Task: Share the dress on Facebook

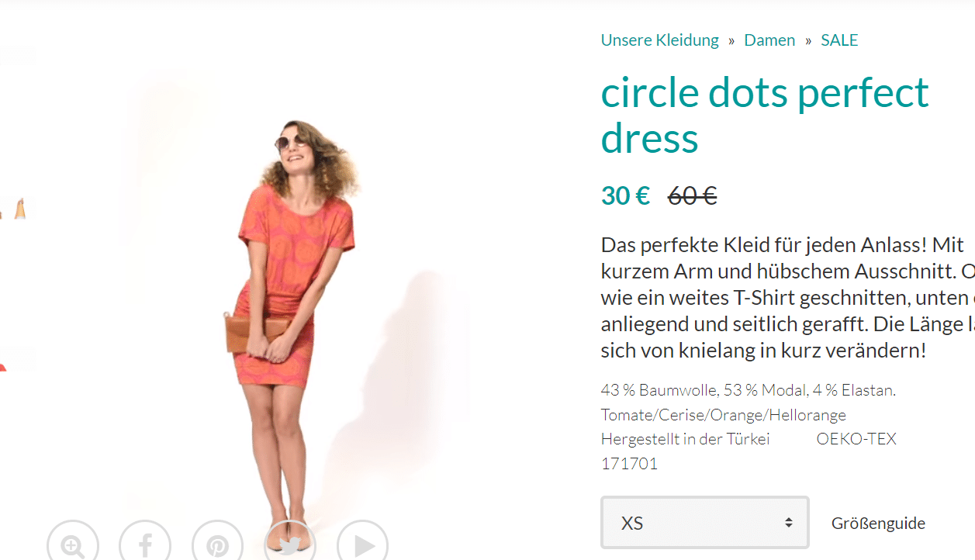Action: 145,545
